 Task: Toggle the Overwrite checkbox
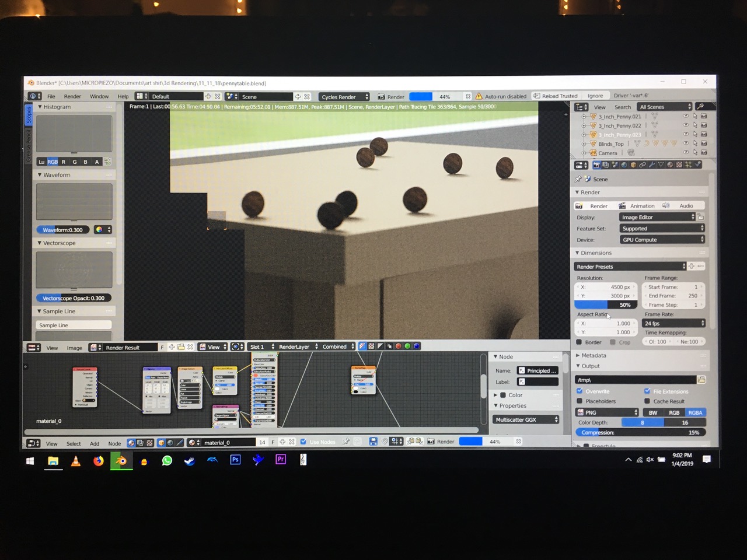[x=580, y=391]
